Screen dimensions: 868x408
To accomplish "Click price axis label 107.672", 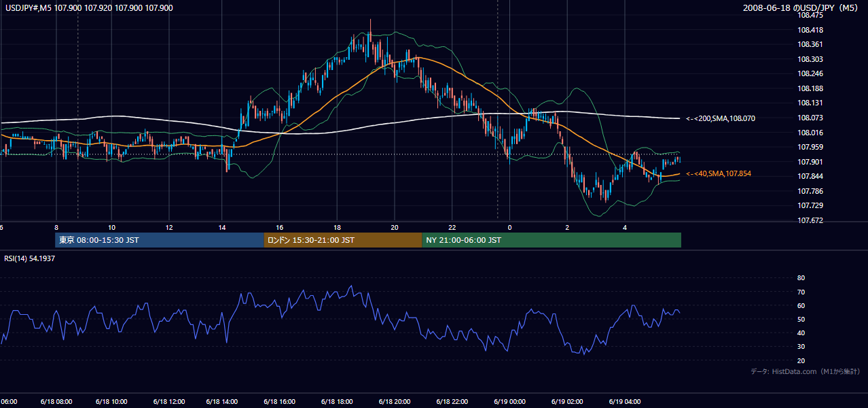I will 810,220.
